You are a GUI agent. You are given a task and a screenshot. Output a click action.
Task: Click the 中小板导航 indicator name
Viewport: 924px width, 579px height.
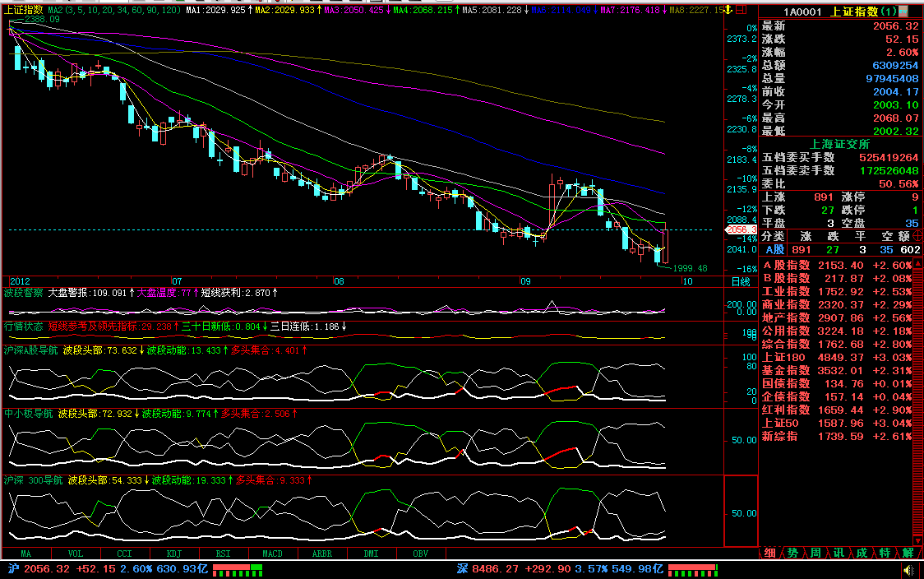(x=28, y=414)
